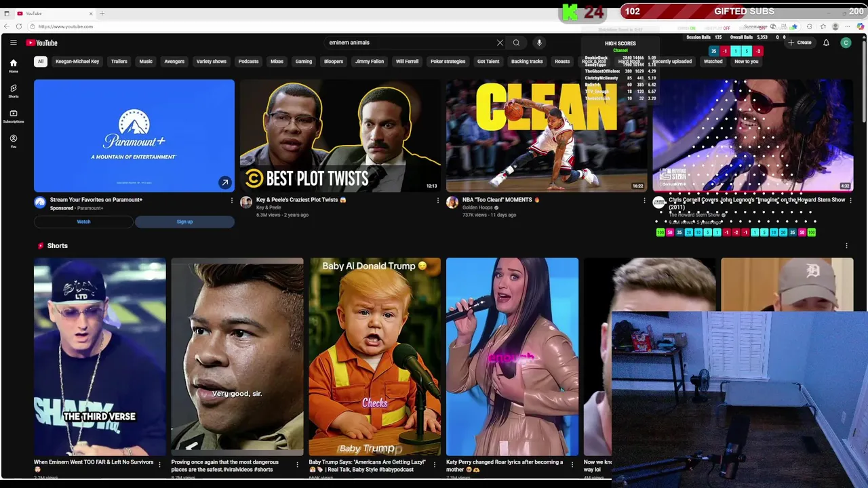Open more options for NBA Too Clean video
The image size is (868, 488).
[644, 201]
